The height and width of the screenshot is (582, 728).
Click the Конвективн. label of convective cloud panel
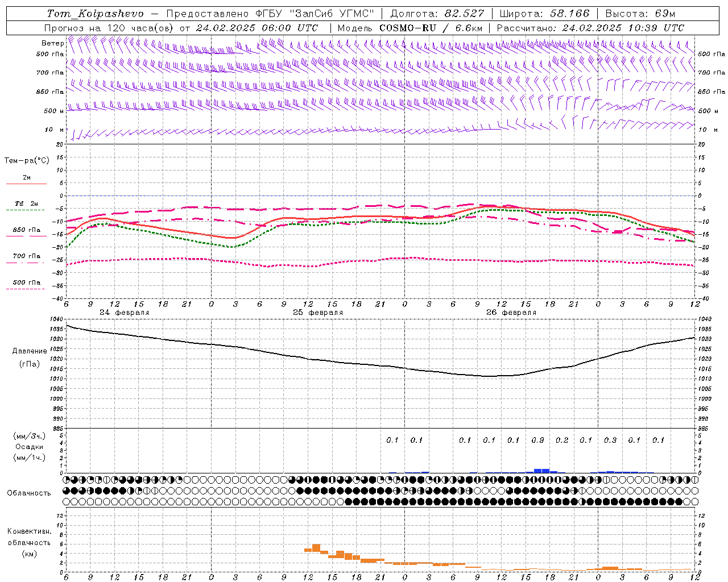coord(29,531)
